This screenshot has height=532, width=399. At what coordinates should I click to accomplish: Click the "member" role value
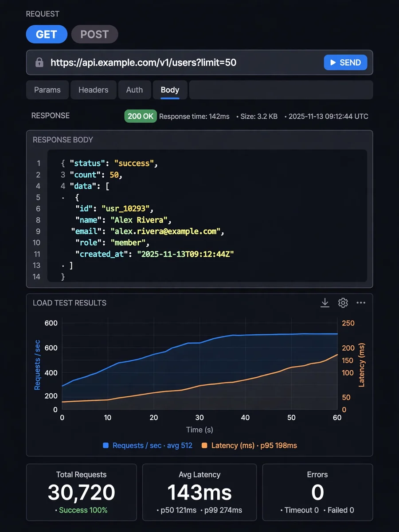click(128, 243)
